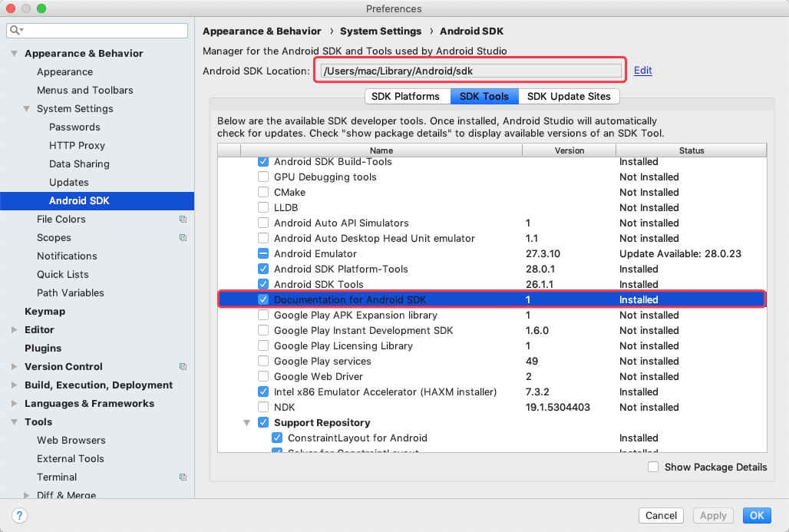Expand Diff & Merge arrow

point(27,495)
